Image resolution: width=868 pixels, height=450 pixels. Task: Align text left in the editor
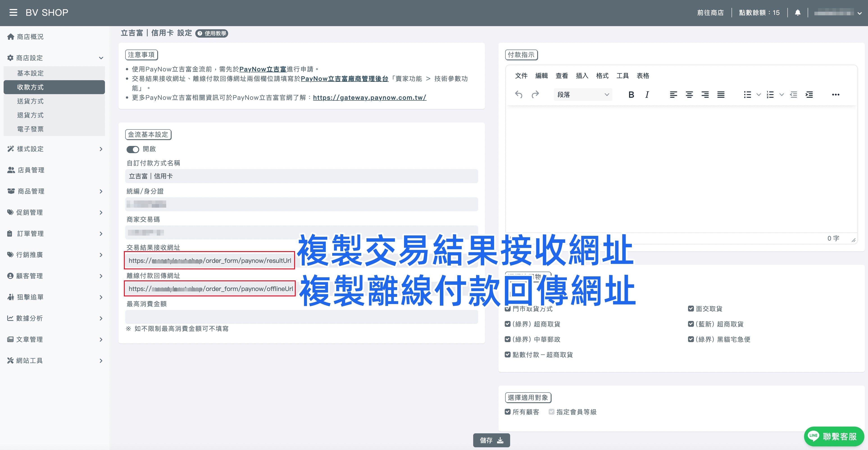point(673,95)
